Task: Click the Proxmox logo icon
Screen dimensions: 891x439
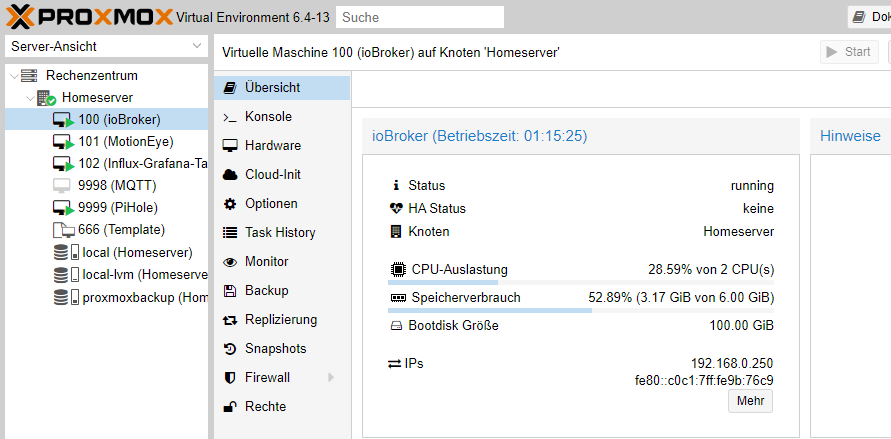Action: 20,16
